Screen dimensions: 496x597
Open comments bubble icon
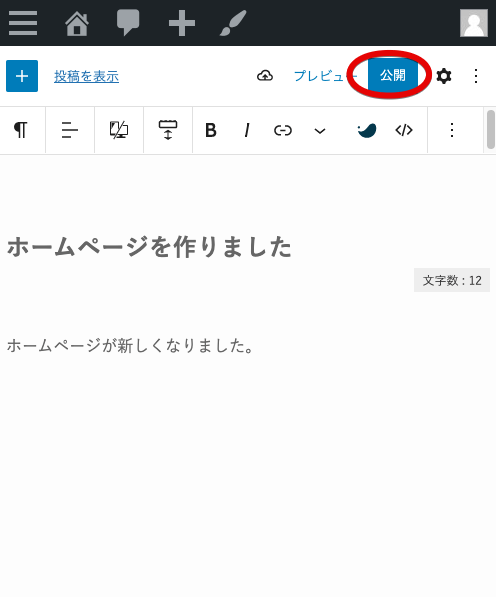[x=128, y=23]
